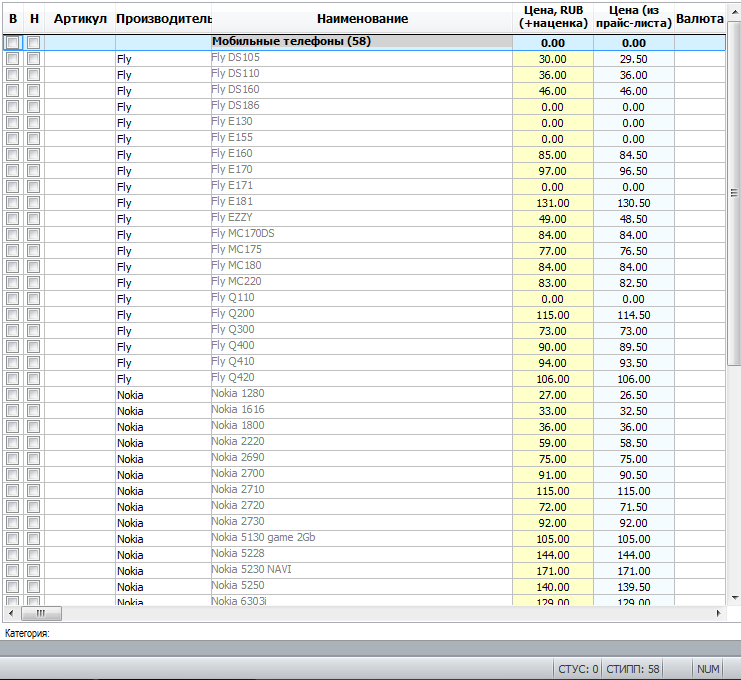Click the Цена (из прайс-листа) header

pyautogui.click(x=634, y=17)
